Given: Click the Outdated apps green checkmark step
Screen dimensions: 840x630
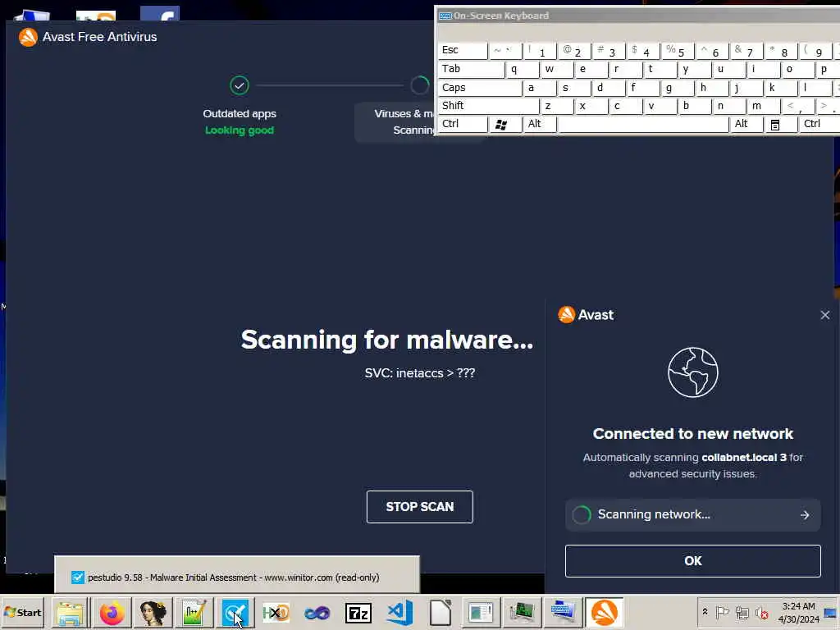Looking at the screenshot, I should pyautogui.click(x=240, y=85).
